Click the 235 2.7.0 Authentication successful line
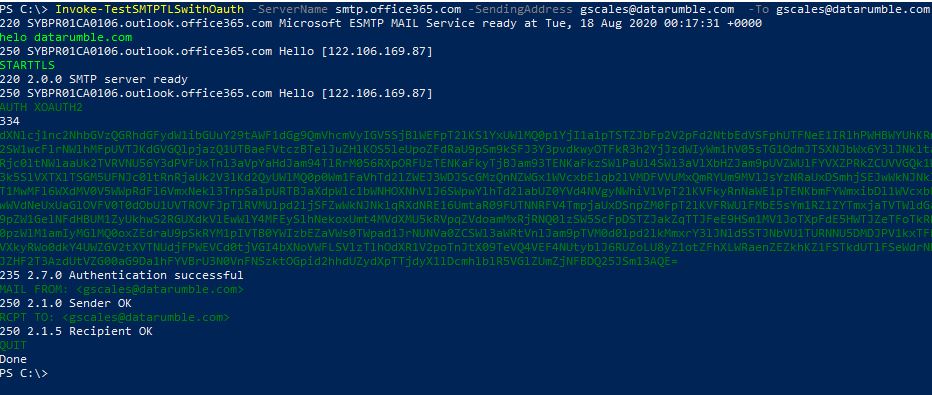The height and width of the screenshot is (395, 932). pyautogui.click(x=121, y=275)
